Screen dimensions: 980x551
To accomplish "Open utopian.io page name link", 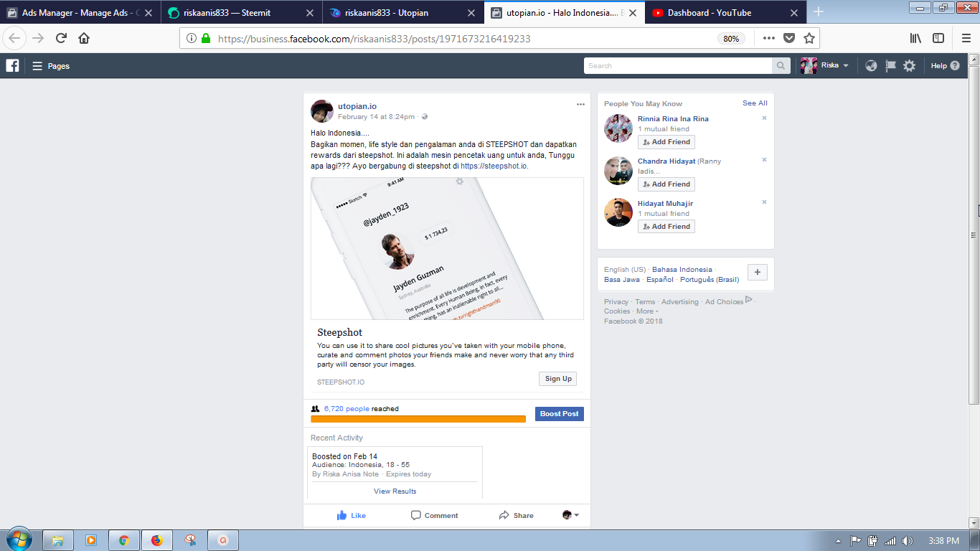I will coord(357,106).
